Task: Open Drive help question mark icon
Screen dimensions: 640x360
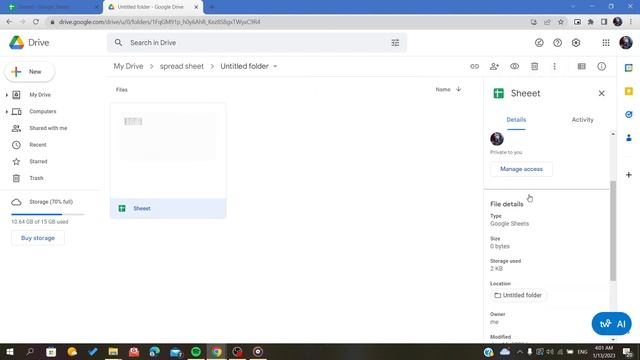Action: (x=557, y=42)
